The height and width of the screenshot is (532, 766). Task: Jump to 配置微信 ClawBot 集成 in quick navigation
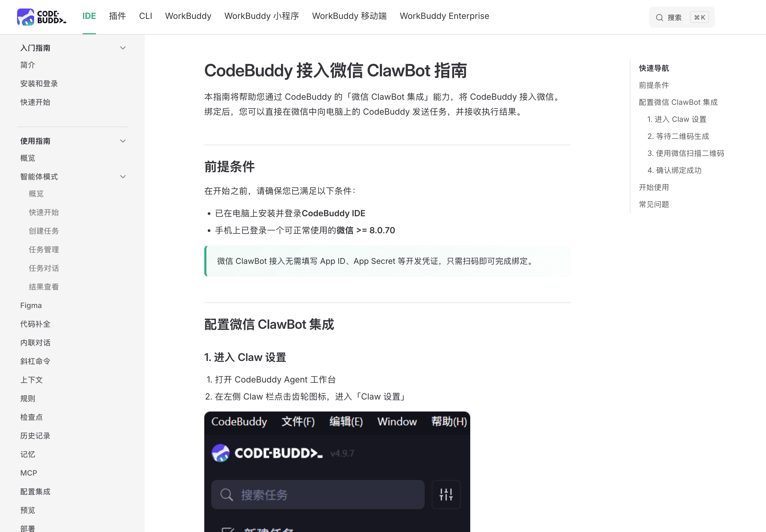tap(678, 102)
